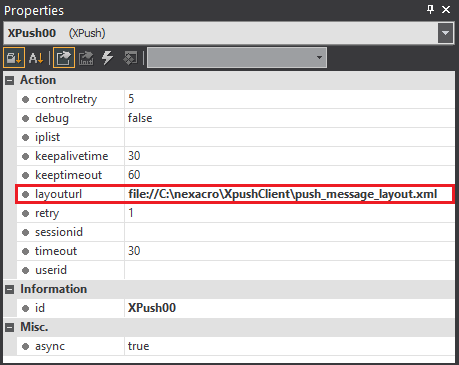
Task: Select the controlretry property name
Action: [x=66, y=99]
